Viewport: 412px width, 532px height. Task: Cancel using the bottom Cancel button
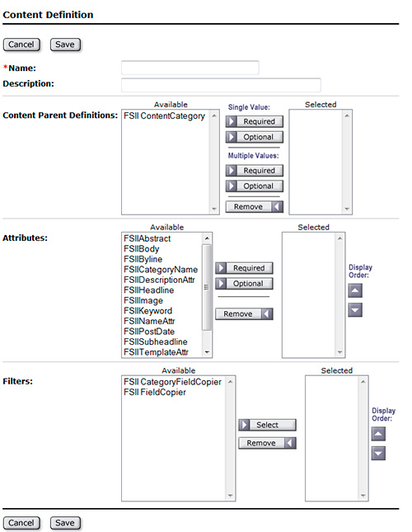click(x=21, y=523)
